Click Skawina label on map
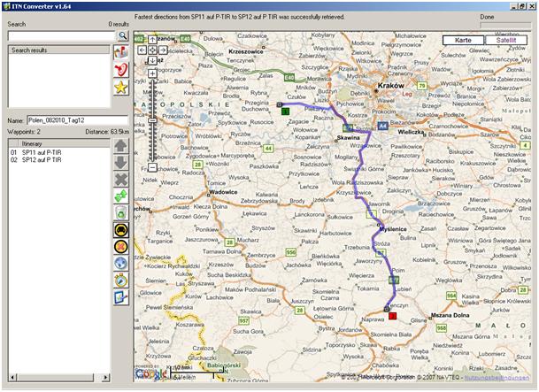The width and height of the screenshot is (539, 392). (x=348, y=138)
